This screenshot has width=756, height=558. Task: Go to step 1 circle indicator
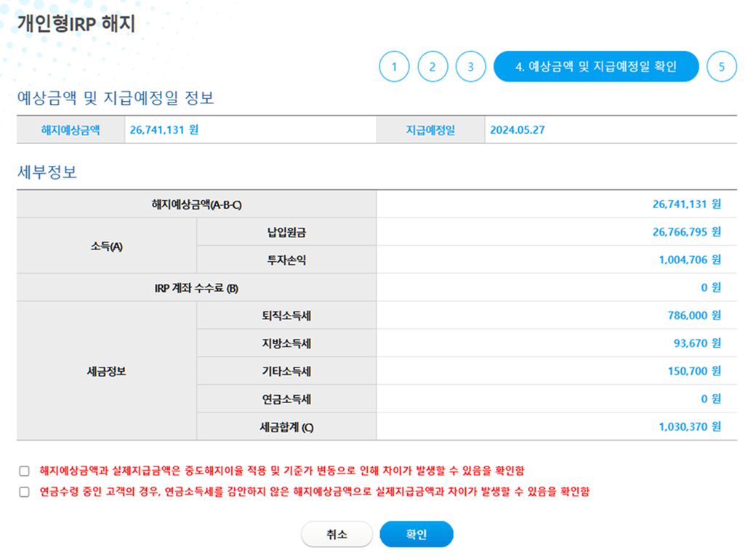(394, 67)
